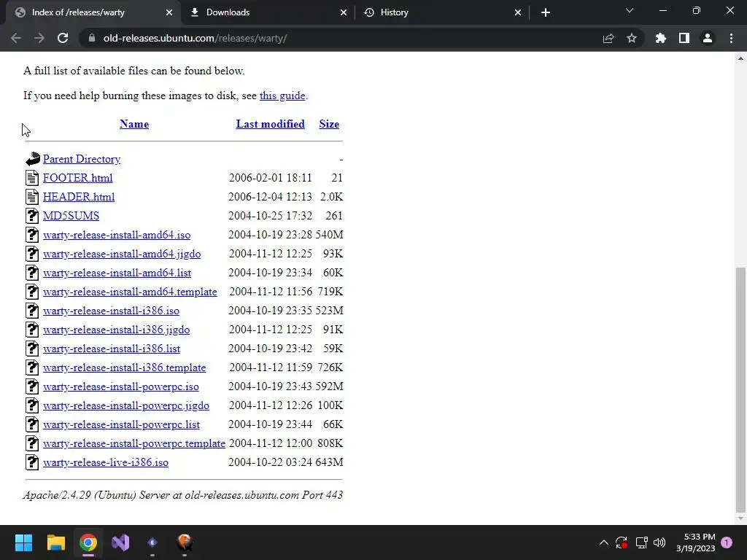747x560 pixels.
Task: Download warty-release-install-powerpc.iso
Action: (x=121, y=386)
